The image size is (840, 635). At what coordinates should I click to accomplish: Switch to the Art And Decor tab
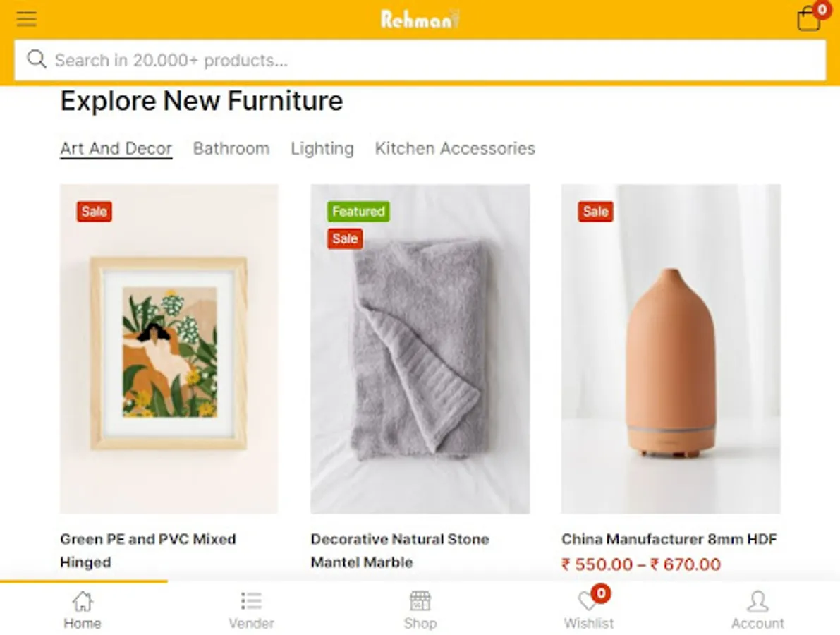(116, 149)
